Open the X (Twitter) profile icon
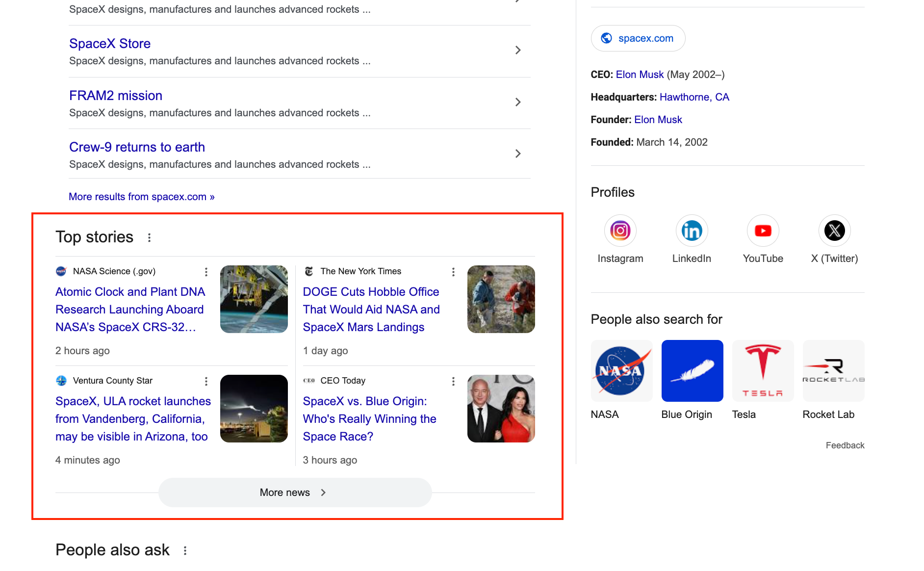The height and width of the screenshot is (571, 924). point(834,231)
